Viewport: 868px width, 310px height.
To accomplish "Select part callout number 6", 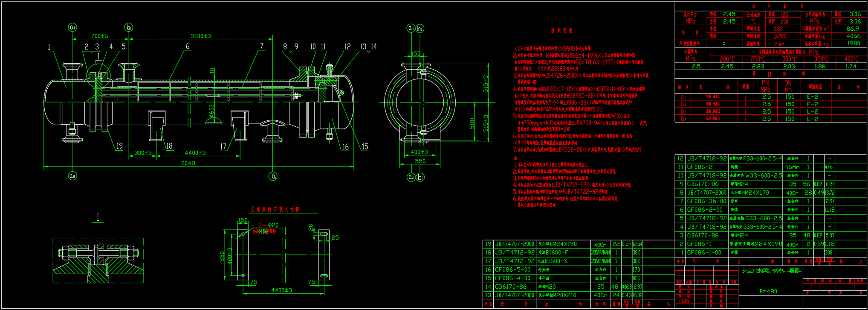I will click(x=187, y=46).
